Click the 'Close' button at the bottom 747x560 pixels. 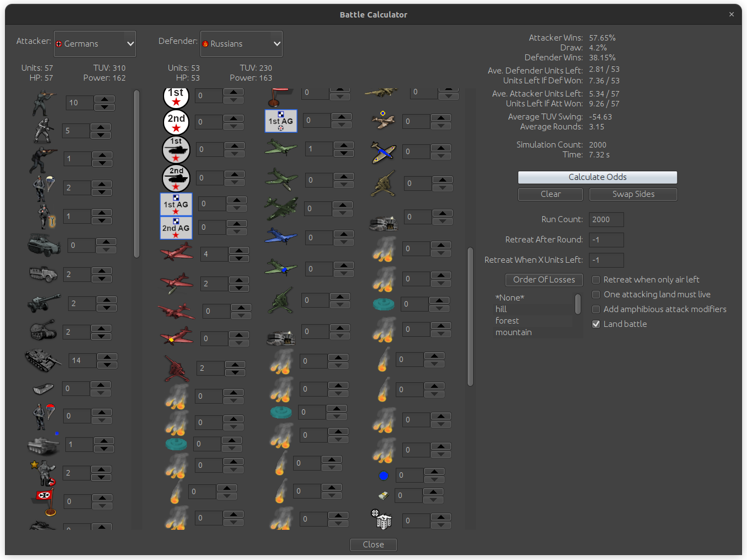pyautogui.click(x=373, y=545)
